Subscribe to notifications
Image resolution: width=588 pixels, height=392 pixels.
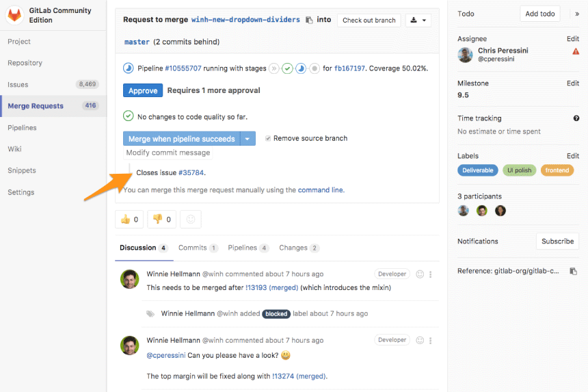(558, 241)
